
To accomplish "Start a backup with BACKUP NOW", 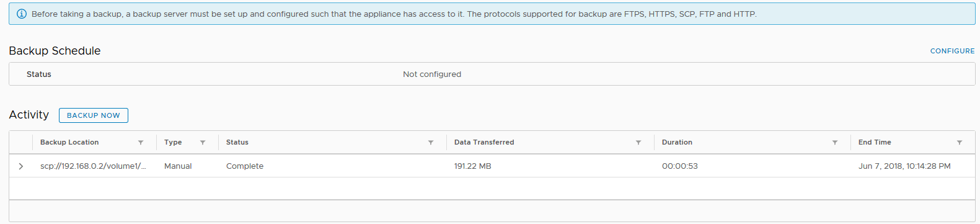I will pos(94,115).
